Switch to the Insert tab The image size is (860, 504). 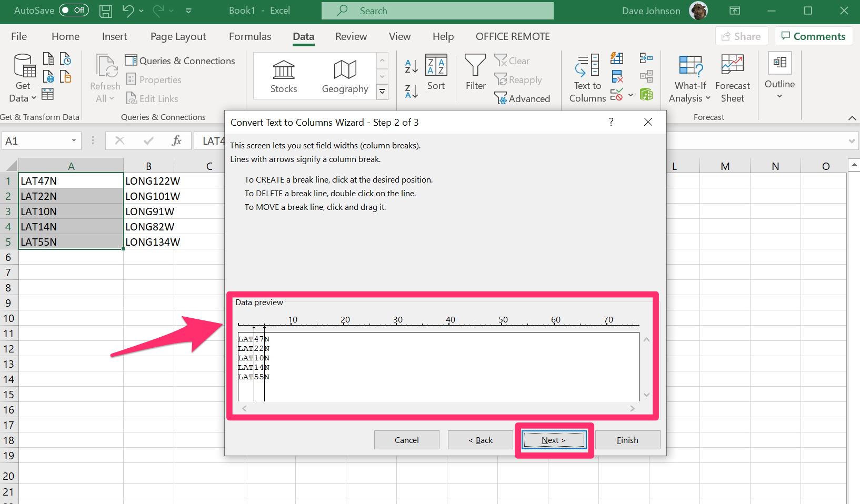114,36
